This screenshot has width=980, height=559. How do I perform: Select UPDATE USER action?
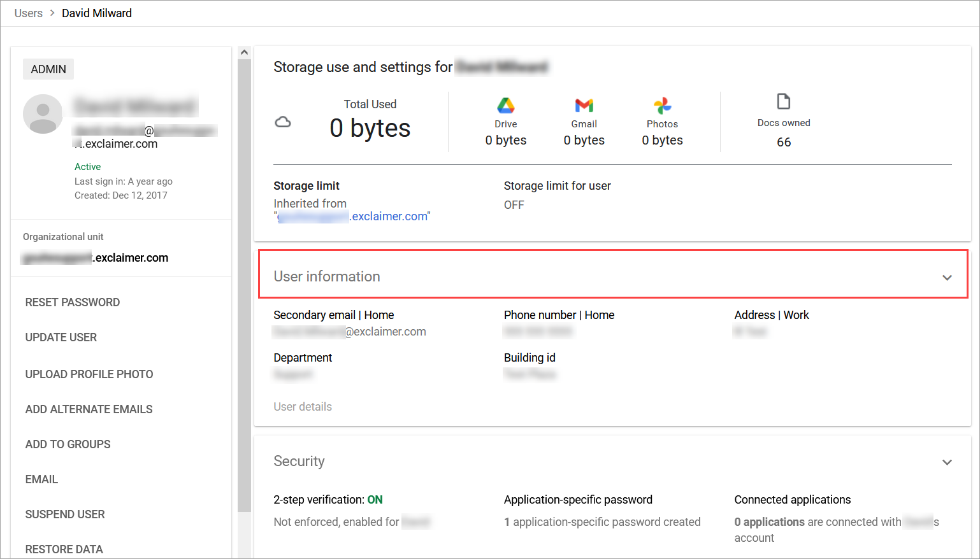pos(61,337)
